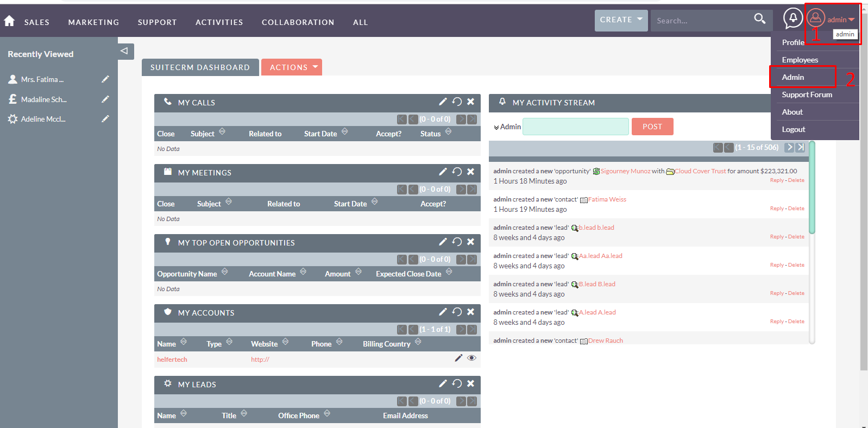The height and width of the screenshot is (428, 868).
Task: Collapse the Recently Viewed sidebar arrow
Action: [x=124, y=51]
